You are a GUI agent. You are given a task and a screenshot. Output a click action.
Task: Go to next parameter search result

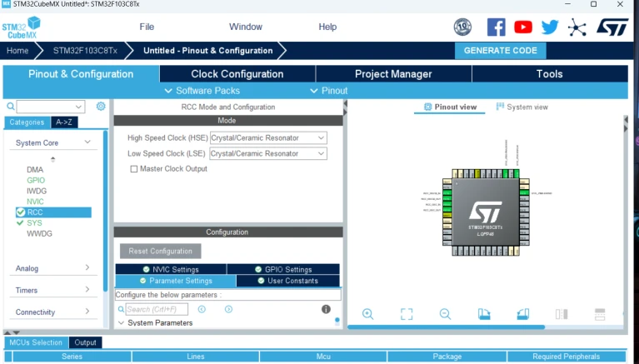point(228,309)
